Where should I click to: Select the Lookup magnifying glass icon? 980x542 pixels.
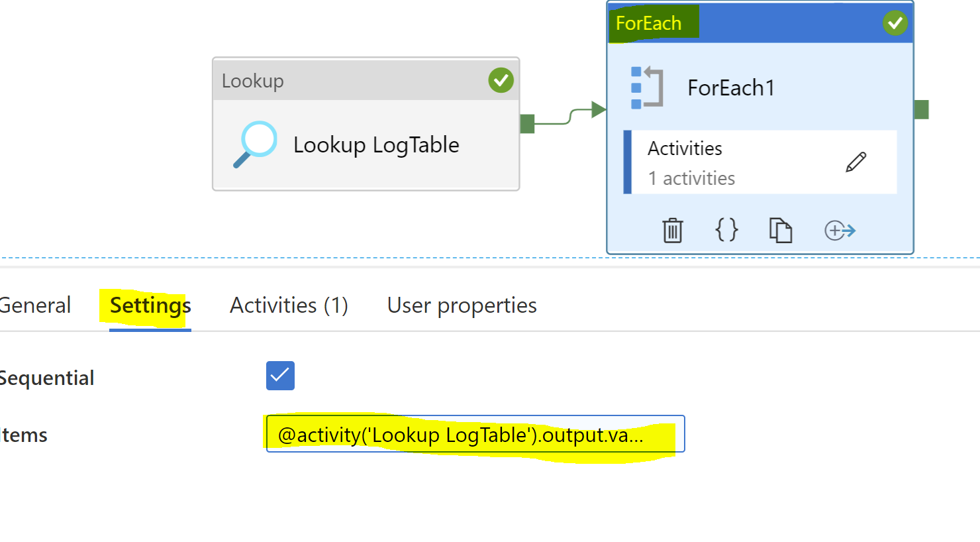click(x=255, y=144)
